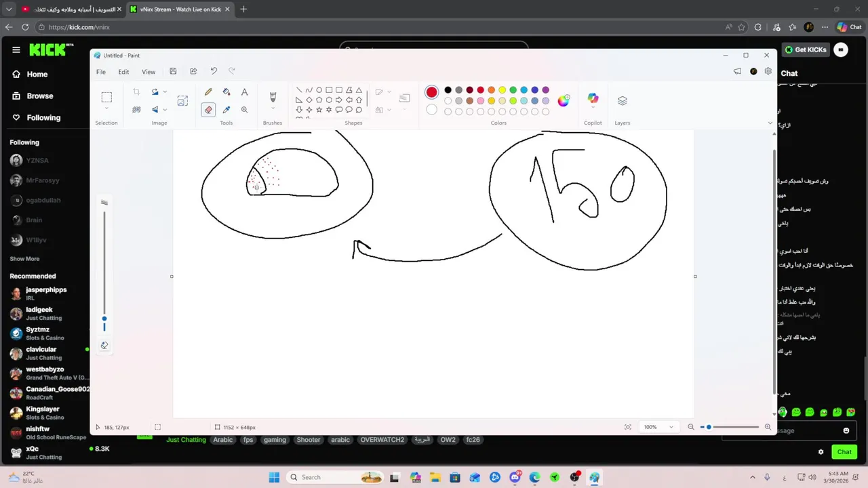This screenshot has width=868, height=488.
Task: Open the Windows Start menu
Action: pos(273,477)
